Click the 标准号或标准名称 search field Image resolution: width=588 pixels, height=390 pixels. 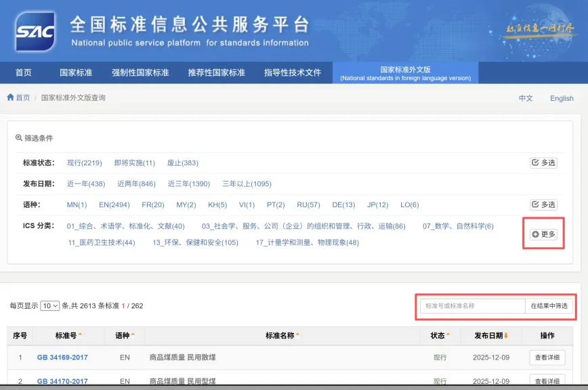(473, 306)
